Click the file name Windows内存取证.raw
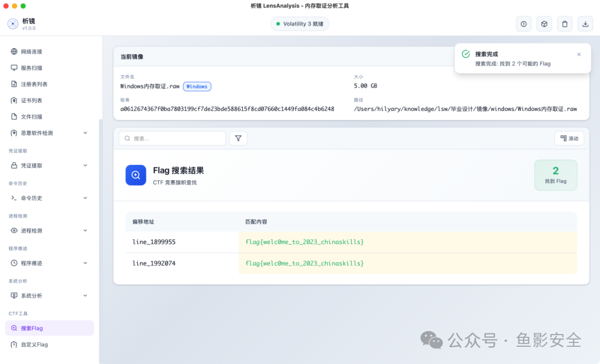The width and height of the screenshot is (600, 364). [150, 87]
